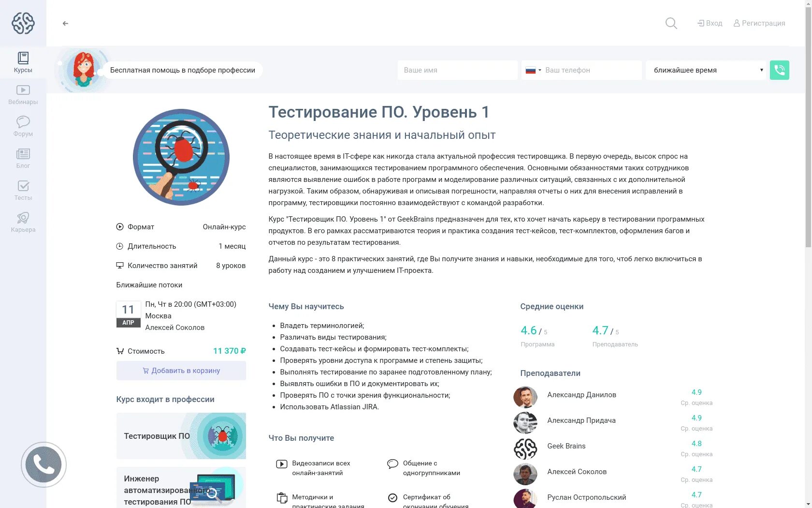The height and width of the screenshot is (508, 812).
Task: Go back using the left arrow
Action: (65, 23)
